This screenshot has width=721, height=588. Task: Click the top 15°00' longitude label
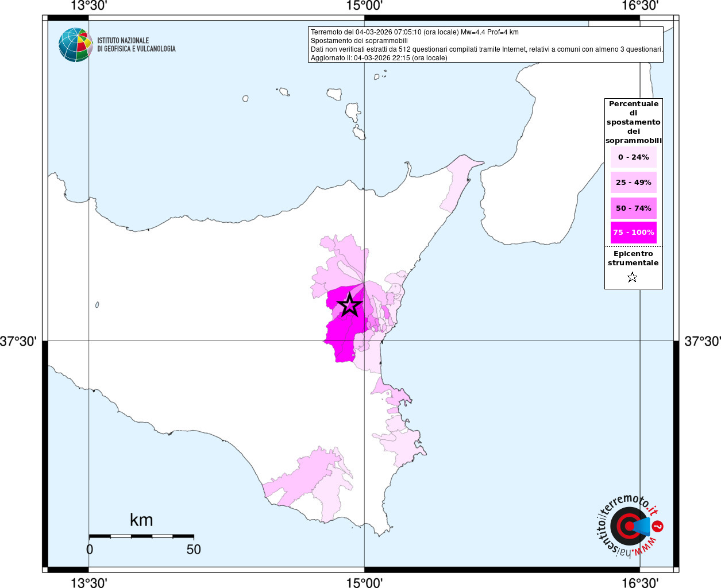[x=364, y=6]
